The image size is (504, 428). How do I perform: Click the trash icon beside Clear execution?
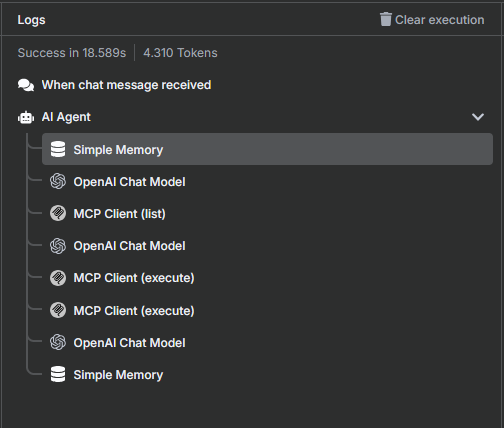(386, 19)
